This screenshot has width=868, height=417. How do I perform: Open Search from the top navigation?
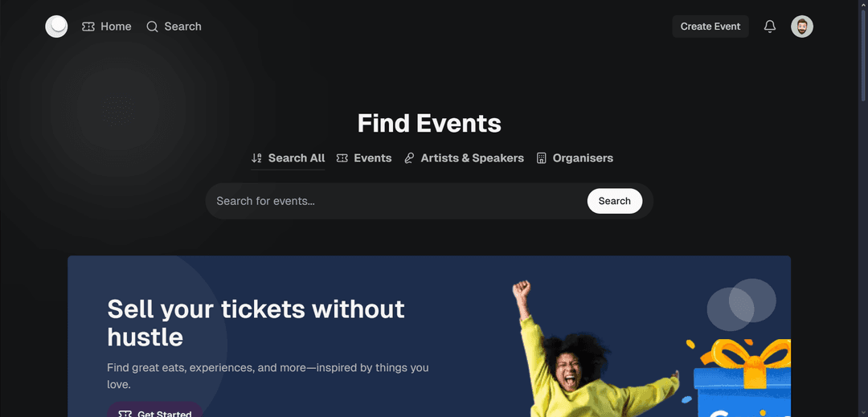tap(174, 27)
